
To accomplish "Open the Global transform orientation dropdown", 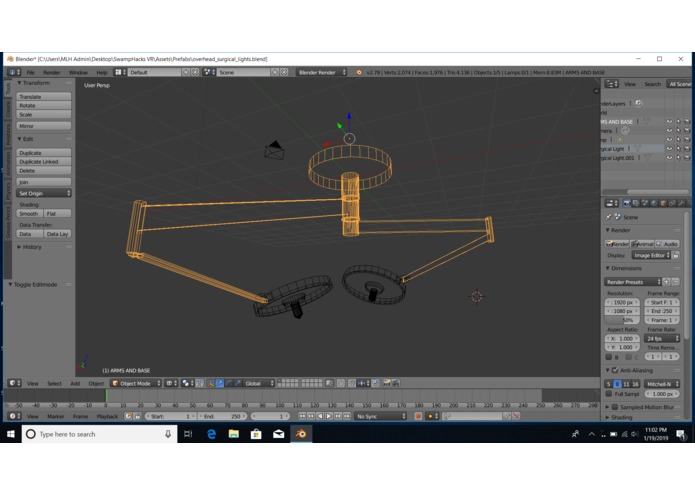I will click(259, 383).
